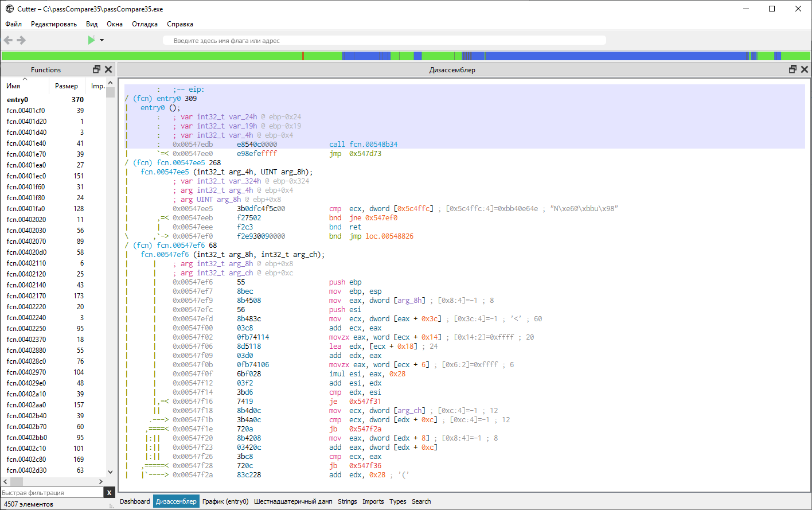Clear the quick filter field
Viewport: 812px width, 510px height.
[109, 493]
